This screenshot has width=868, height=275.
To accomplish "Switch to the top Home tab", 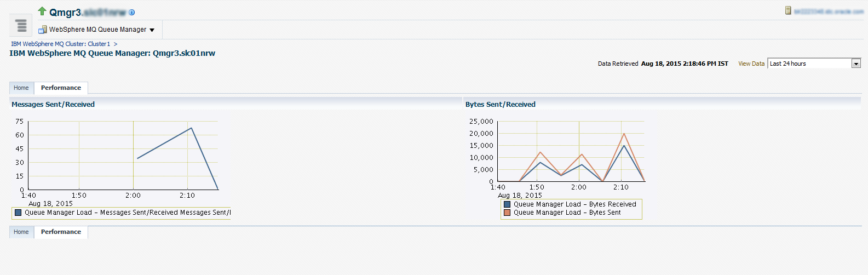I will point(21,88).
